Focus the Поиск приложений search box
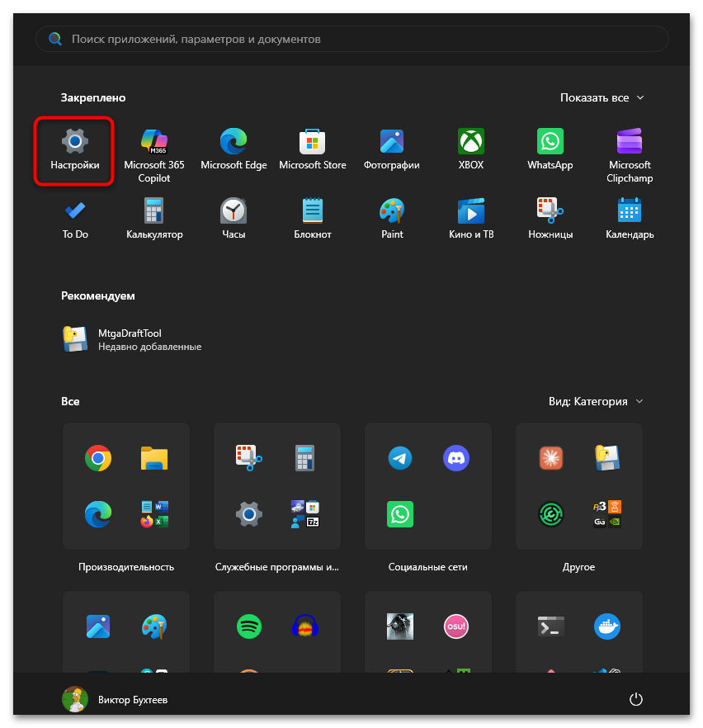Image resolution: width=703 pixels, height=728 pixels. click(351, 39)
